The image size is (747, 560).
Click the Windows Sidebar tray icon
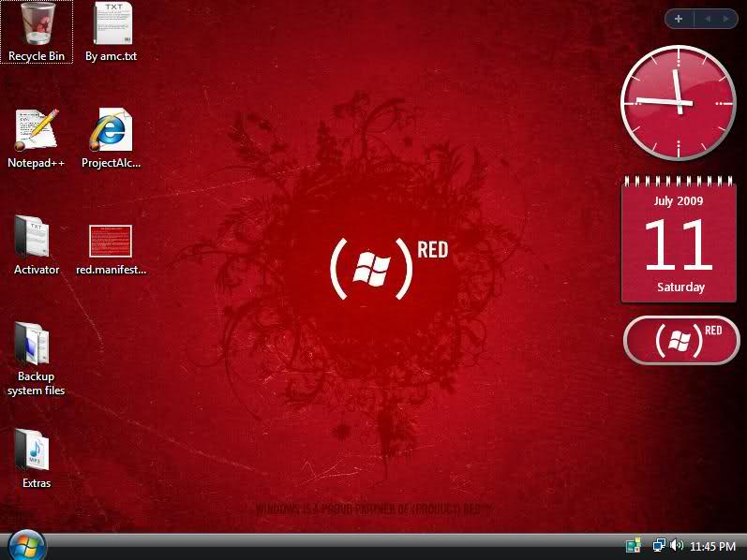[x=634, y=545]
